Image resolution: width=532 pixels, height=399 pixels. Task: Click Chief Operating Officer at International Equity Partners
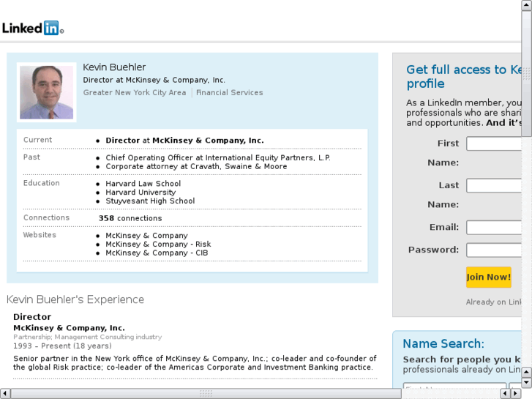tap(218, 157)
